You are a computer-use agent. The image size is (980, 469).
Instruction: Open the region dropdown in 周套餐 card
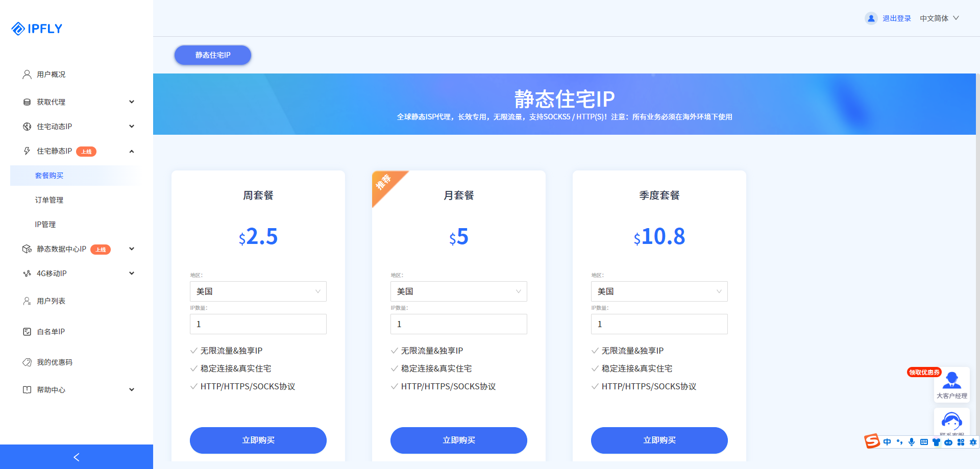point(258,291)
